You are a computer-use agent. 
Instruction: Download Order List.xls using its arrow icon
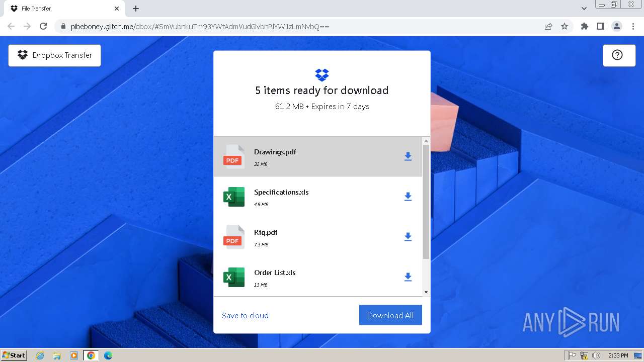point(408,277)
